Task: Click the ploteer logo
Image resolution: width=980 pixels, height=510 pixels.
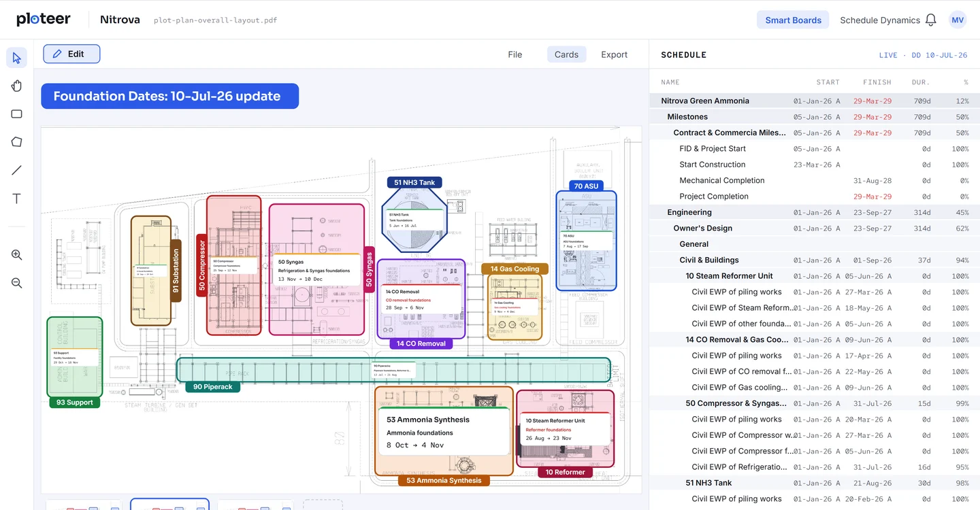Action: point(44,20)
